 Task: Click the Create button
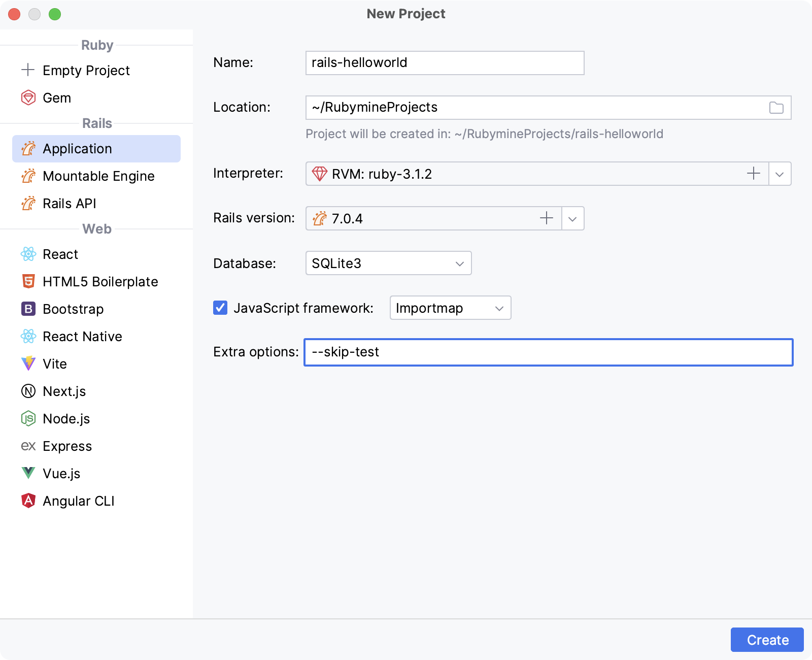pyautogui.click(x=767, y=640)
